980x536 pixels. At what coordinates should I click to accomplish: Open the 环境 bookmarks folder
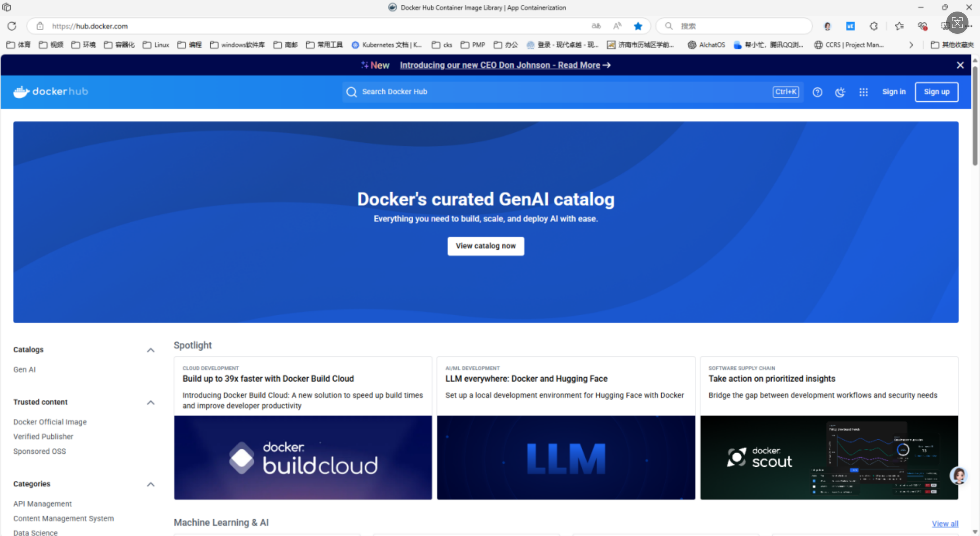pos(83,45)
